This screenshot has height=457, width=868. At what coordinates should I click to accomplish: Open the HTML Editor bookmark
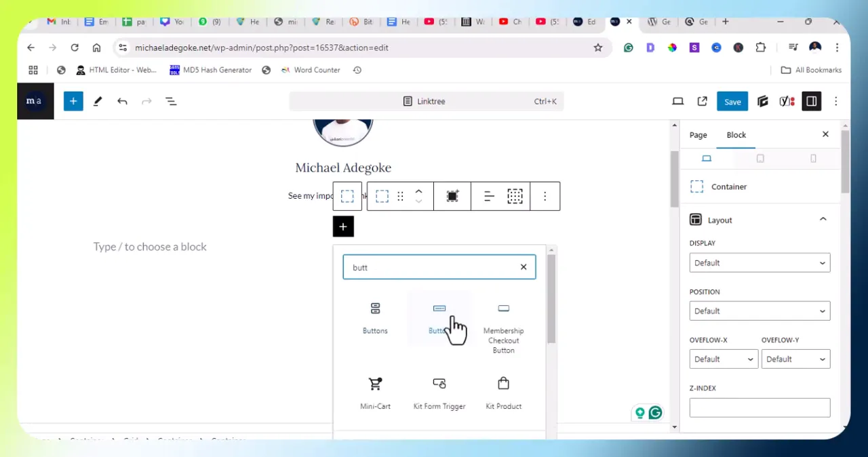(116, 70)
